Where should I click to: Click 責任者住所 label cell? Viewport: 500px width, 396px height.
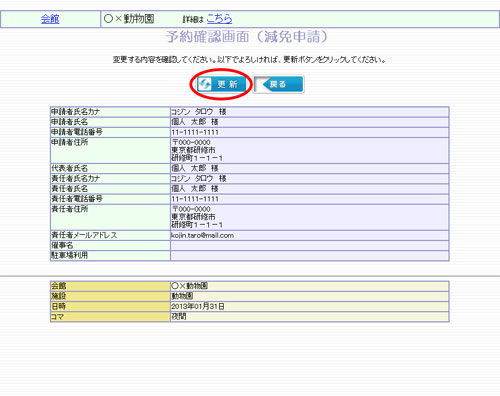tap(110, 217)
